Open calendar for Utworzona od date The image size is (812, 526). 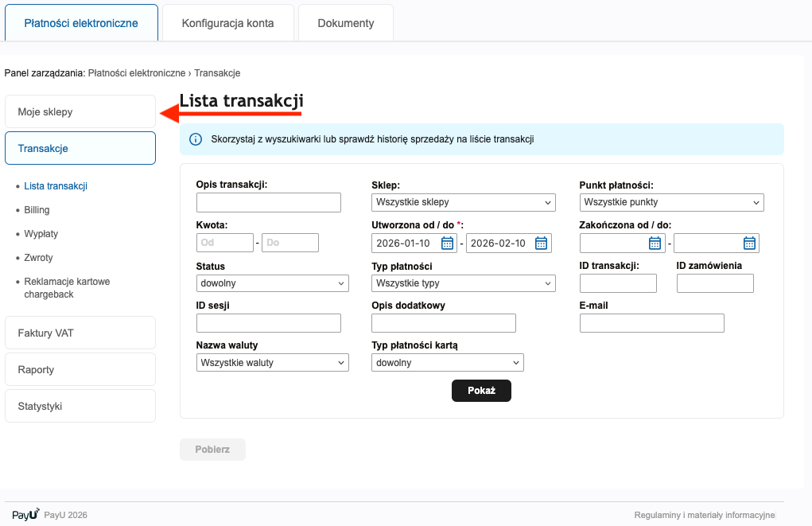click(447, 244)
